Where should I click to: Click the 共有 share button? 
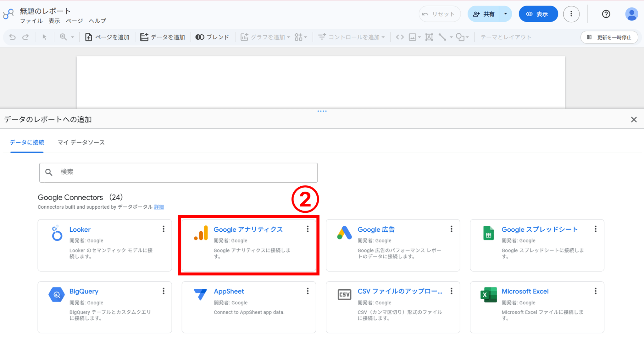(483, 14)
